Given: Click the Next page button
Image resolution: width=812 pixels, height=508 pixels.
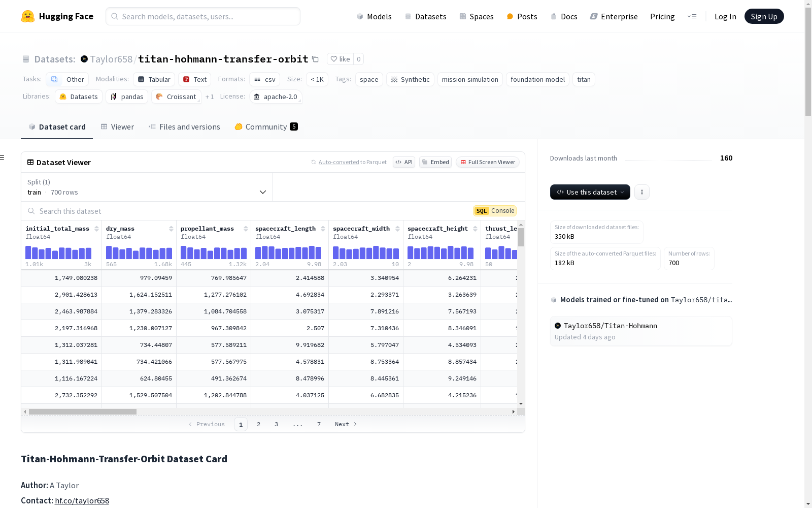Looking at the screenshot, I should tap(346, 424).
